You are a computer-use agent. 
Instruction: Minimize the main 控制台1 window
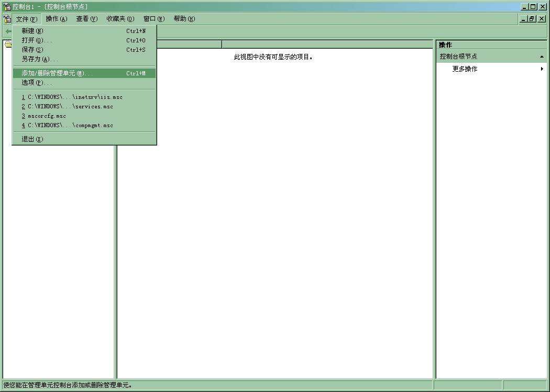pos(525,7)
